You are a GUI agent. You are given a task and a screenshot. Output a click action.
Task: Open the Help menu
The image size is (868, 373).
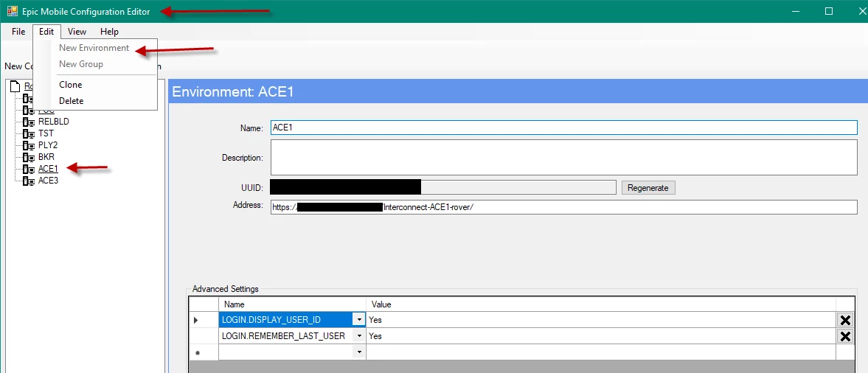[109, 32]
